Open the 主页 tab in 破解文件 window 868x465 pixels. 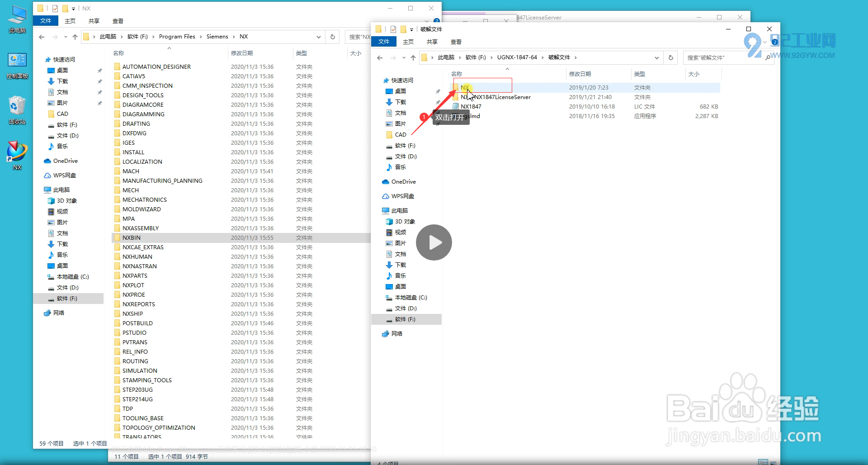pyautogui.click(x=408, y=42)
